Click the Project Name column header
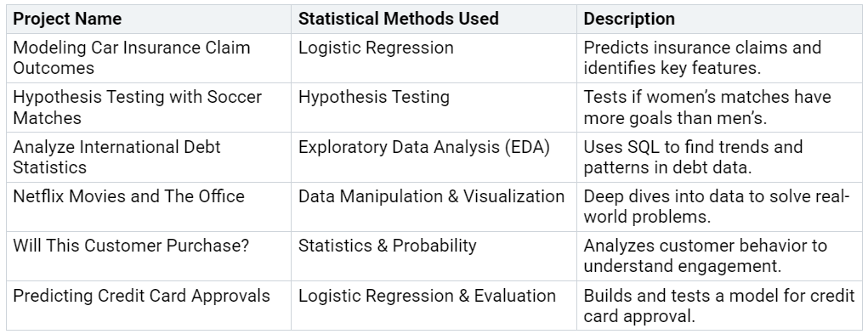The image size is (868, 334). coord(149,19)
